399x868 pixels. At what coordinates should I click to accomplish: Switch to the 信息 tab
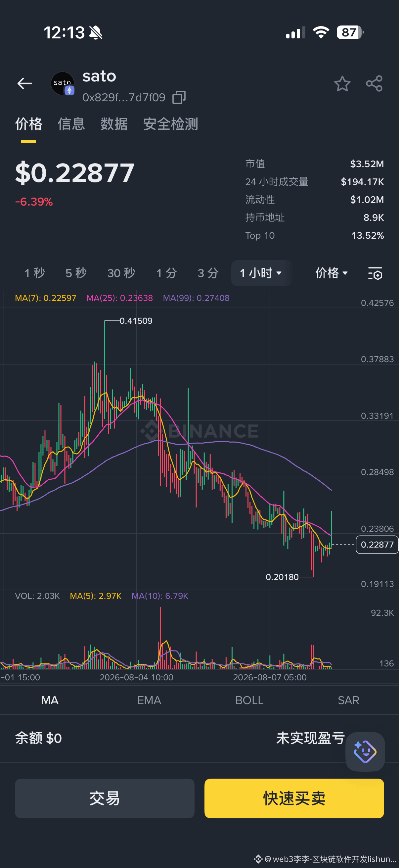pyautogui.click(x=71, y=124)
